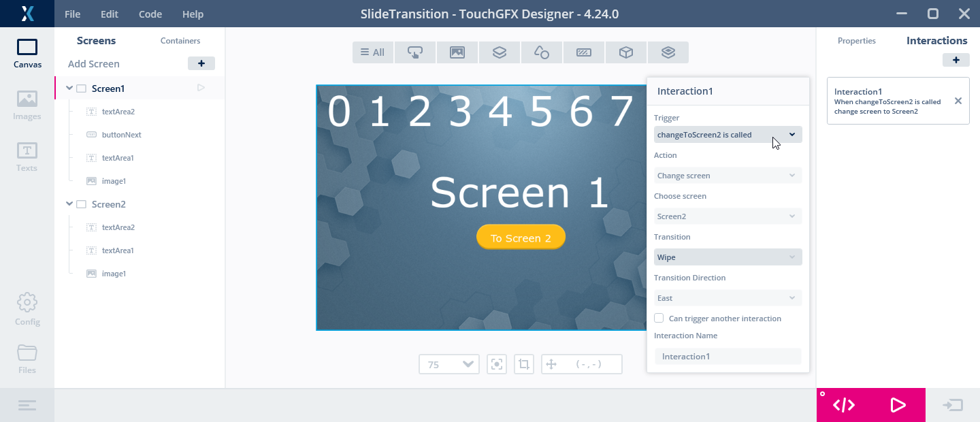
Task: Open the Images widget category
Action: click(457, 52)
